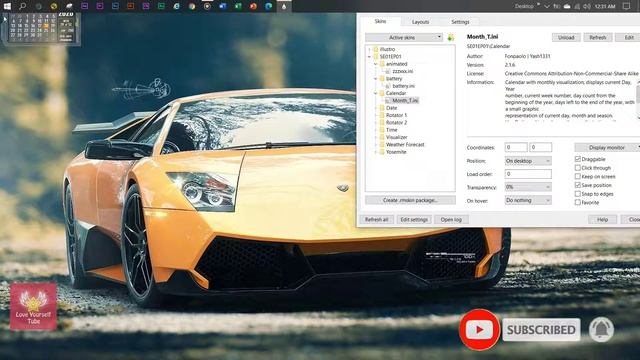The width and height of the screenshot is (640, 360).
Task: Open the On hover dropdown
Action: pos(528,200)
